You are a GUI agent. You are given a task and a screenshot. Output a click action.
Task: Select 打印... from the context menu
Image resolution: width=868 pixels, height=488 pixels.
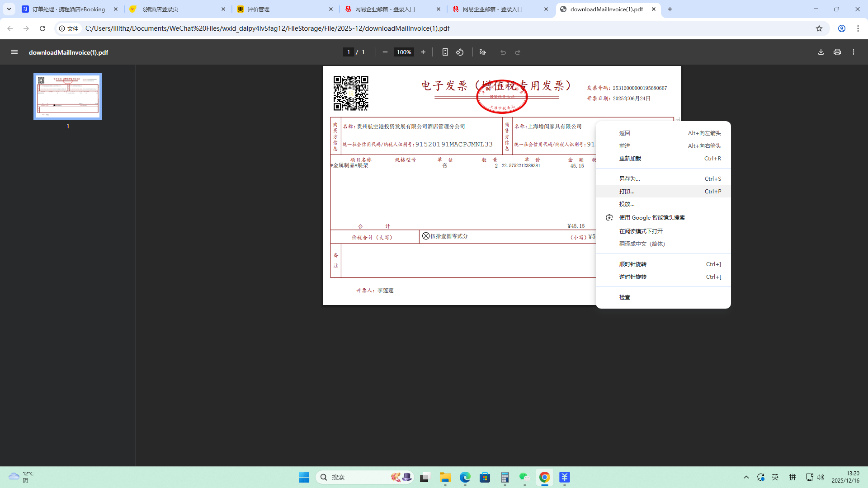pyautogui.click(x=627, y=192)
